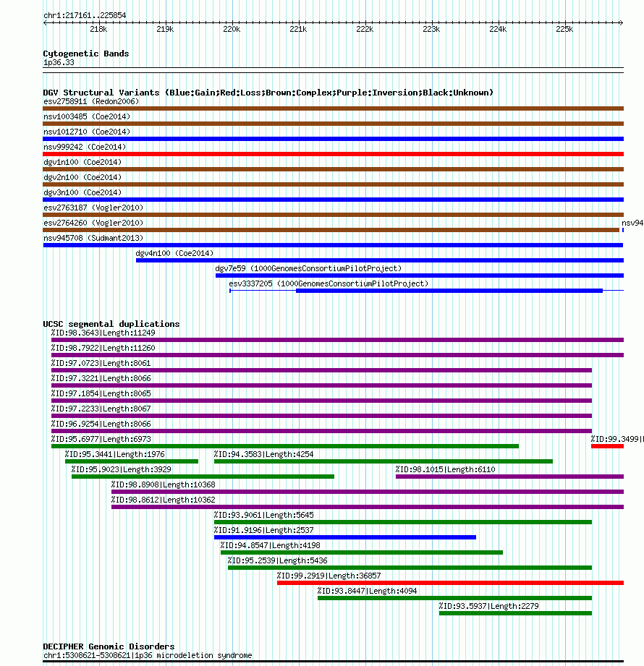
Task: Select the nsv1003485 (Coe2014) brown bar
Action: 333,124
